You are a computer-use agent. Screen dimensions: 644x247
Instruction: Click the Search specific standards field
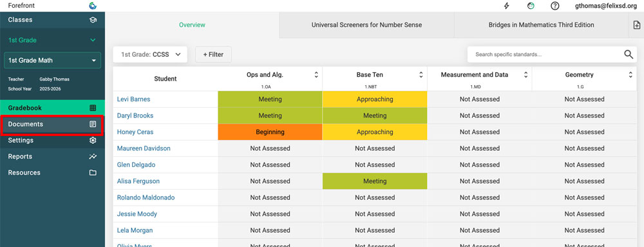(x=545, y=54)
